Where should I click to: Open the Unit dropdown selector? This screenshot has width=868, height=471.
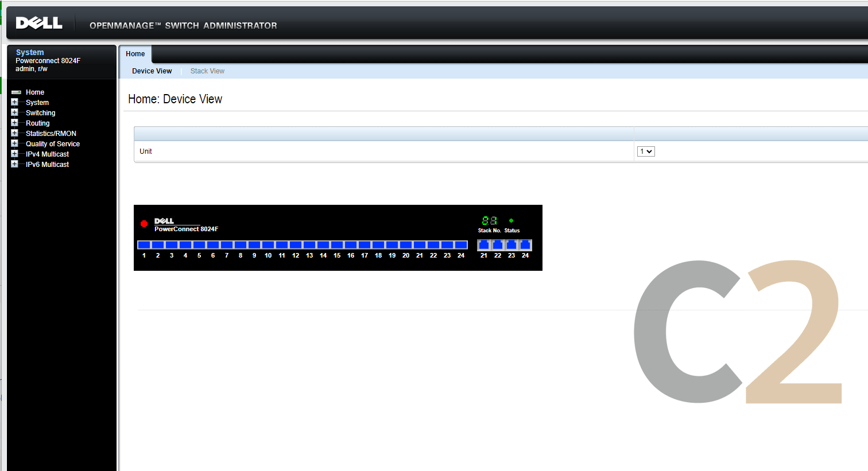(x=646, y=151)
